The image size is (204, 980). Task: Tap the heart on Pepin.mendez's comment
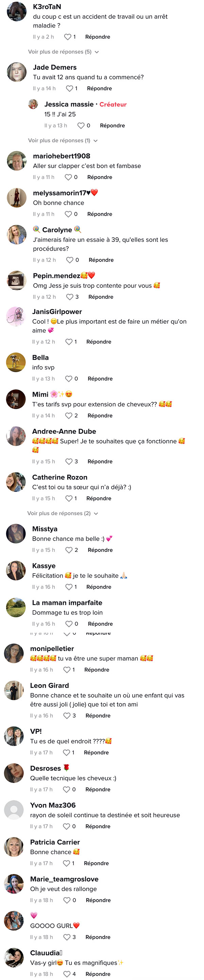(70, 297)
